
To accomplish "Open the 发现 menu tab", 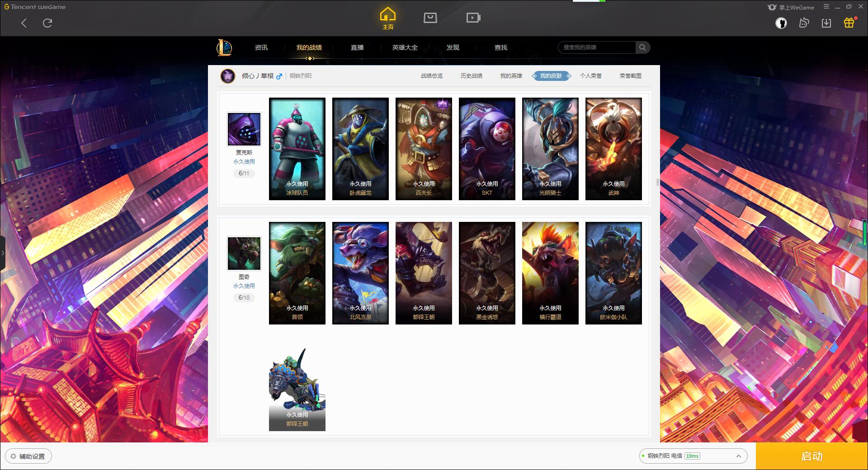I will [453, 47].
